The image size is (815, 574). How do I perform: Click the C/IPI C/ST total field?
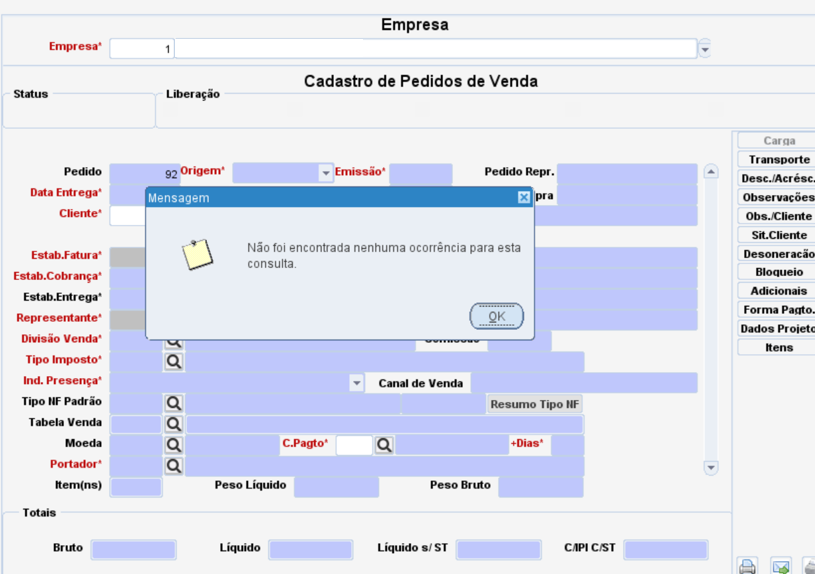(x=666, y=550)
